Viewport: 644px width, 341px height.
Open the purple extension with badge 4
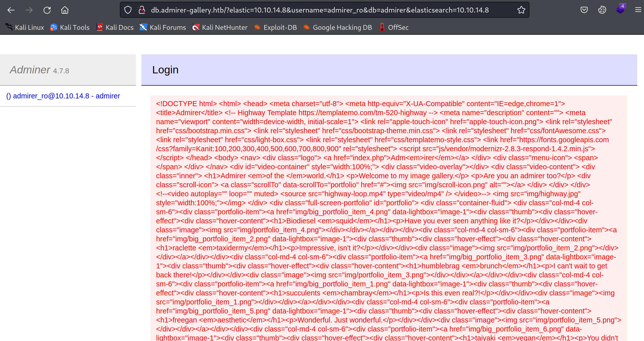[x=620, y=10]
